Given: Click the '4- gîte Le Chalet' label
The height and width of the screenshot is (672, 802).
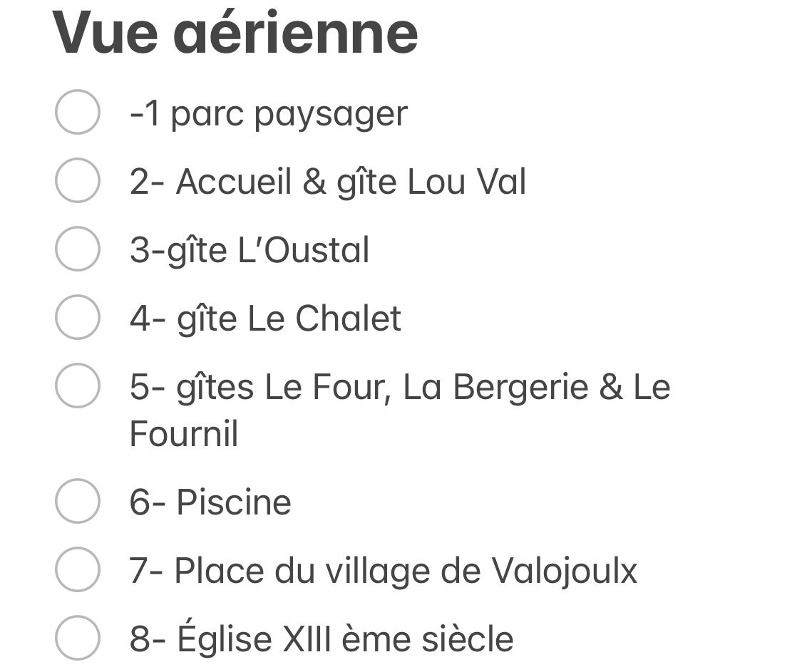Looking at the screenshot, I should coord(265,319).
